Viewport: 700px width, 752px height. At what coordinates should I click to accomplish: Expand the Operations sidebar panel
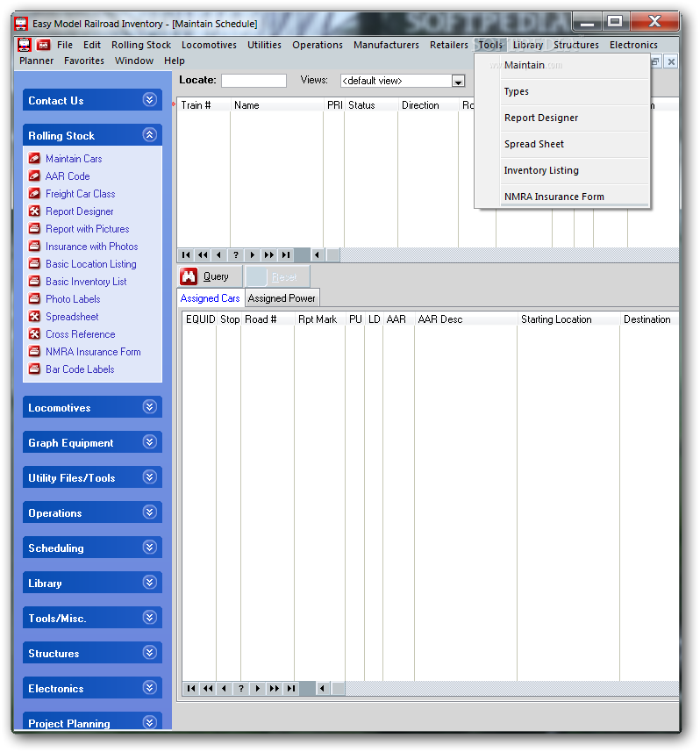pos(150,512)
